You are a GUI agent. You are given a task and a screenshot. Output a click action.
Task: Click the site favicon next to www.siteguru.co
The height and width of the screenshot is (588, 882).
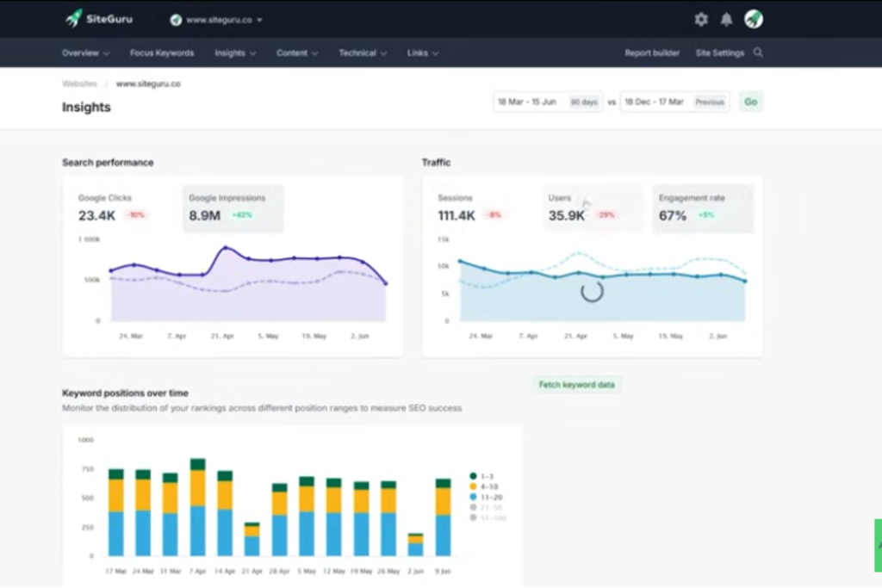176,19
